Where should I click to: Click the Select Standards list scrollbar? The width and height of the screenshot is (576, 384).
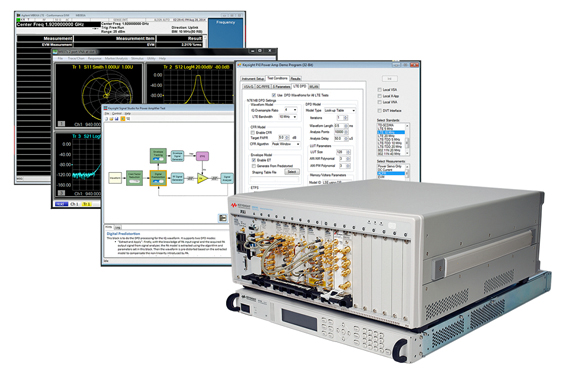407,139
